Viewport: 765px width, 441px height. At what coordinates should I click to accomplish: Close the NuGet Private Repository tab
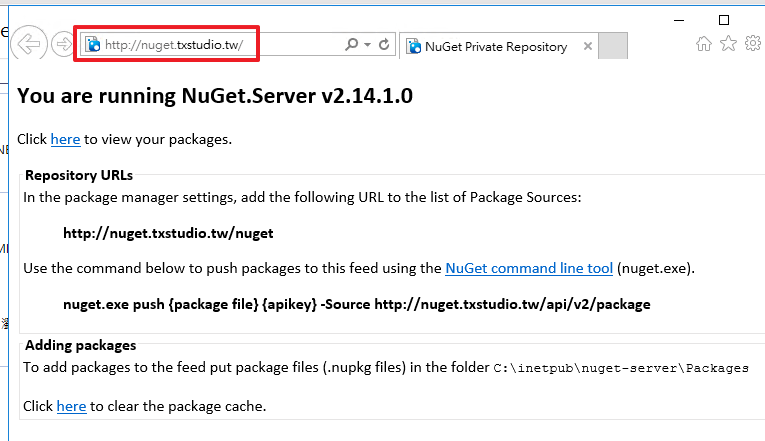[588, 46]
